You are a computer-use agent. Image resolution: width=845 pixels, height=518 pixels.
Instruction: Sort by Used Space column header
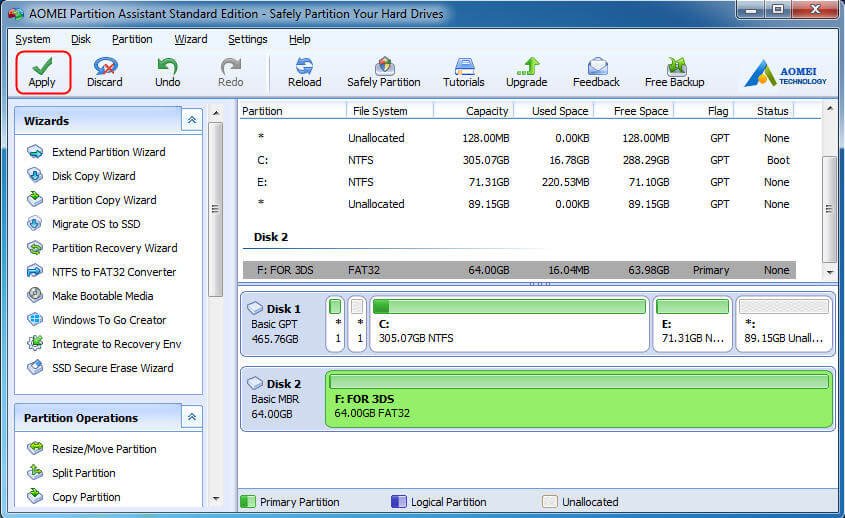click(553, 111)
